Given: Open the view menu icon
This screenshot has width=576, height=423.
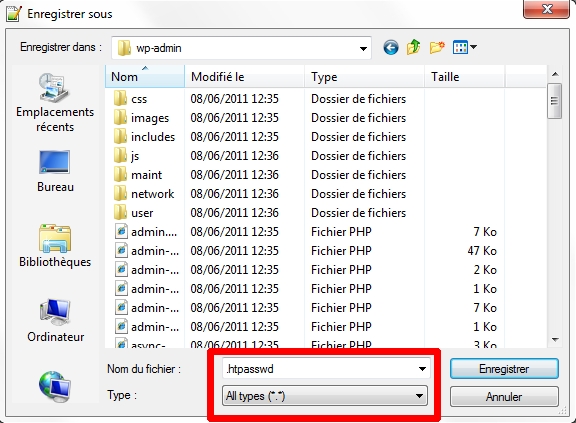Looking at the screenshot, I should (x=464, y=47).
